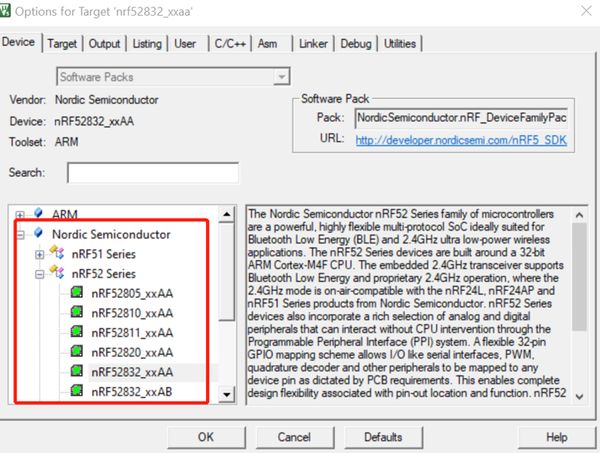Switch to the Output tab

pyautogui.click(x=104, y=44)
